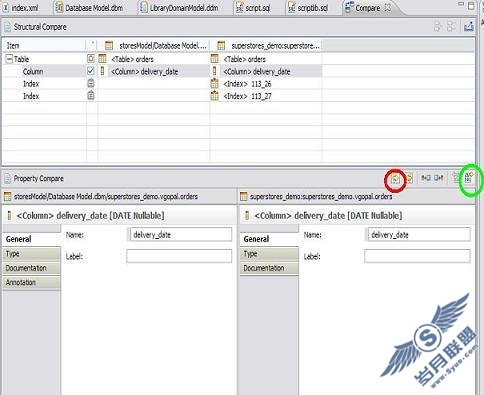This screenshot has height=395, width=484.
Task: Toggle the checkbox in the Column row
Action: click(90, 71)
